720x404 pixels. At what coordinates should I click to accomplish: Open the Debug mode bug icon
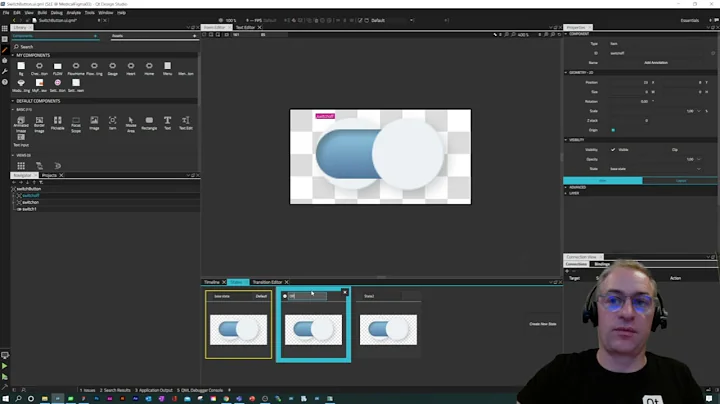click(x=5, y=61)
